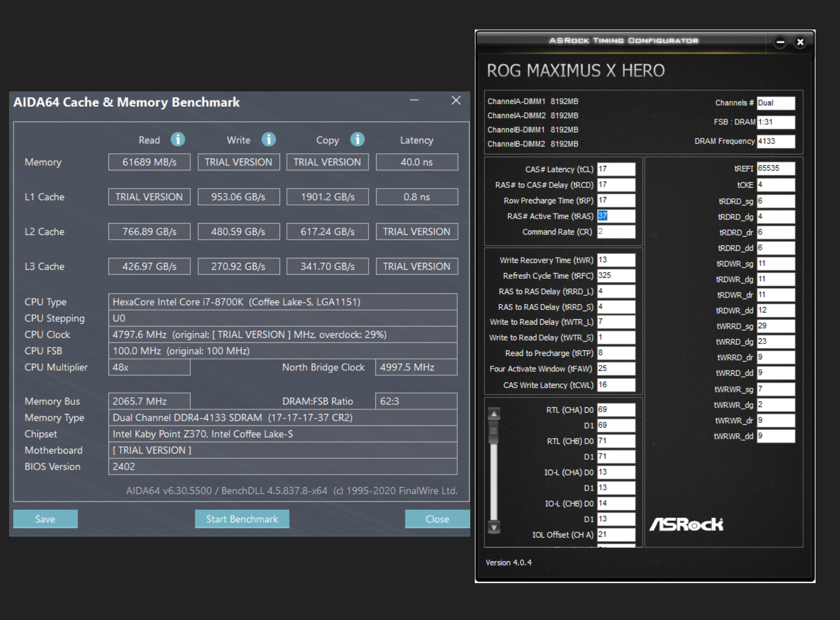Viewport: 840px width, 620px height.
Task: Click the tREFI value field
Action: 776,169
